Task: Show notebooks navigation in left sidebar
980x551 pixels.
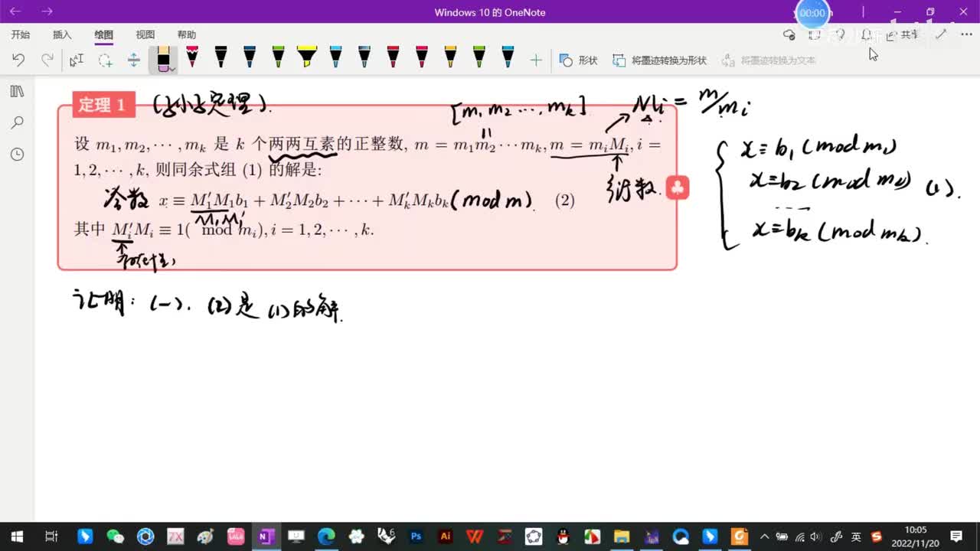Action: [x=17, y=92]
